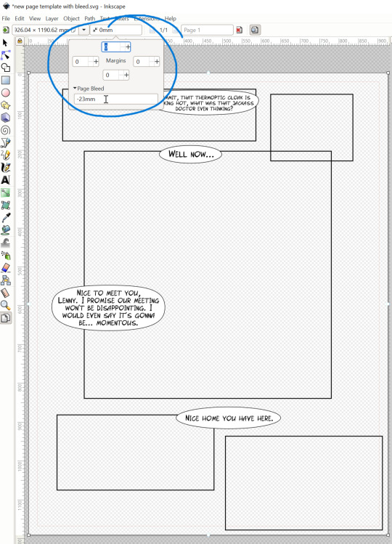392x544 pixels.
Task: Select the Ellipse circle tool
Action: [5, 93]
